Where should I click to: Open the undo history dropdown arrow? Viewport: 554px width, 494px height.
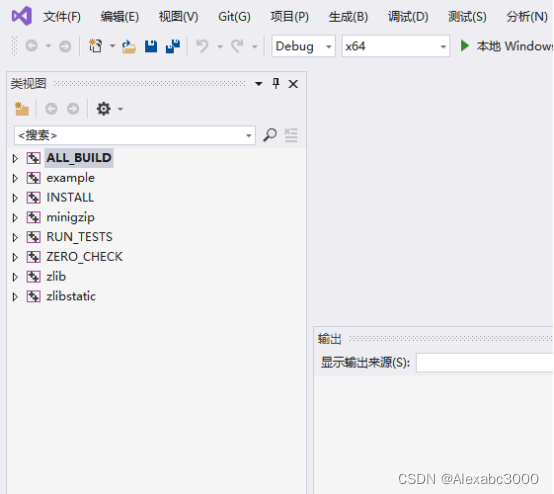tap(220, 47)
